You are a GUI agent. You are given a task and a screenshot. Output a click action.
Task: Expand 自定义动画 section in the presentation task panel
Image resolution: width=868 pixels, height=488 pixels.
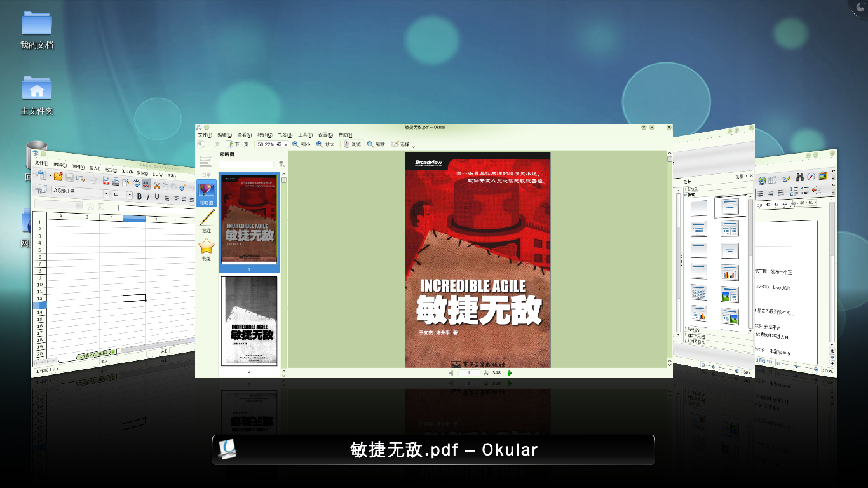[695, 337]
